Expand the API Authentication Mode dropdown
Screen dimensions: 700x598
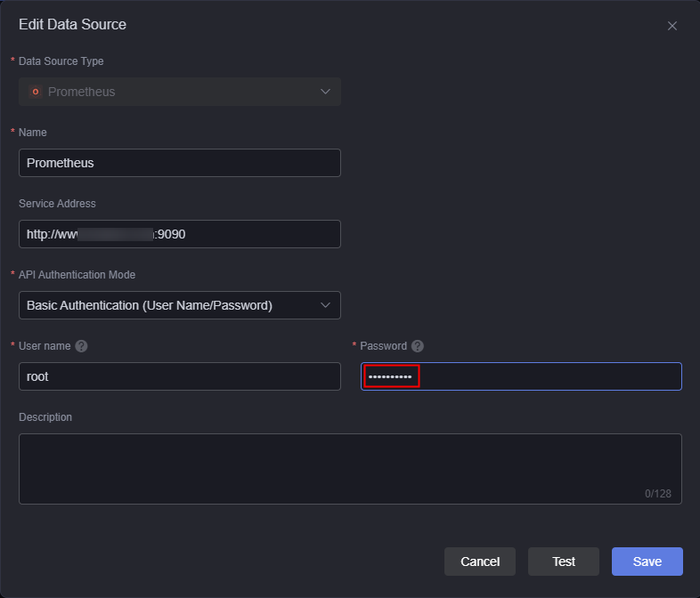pos(180,305)
